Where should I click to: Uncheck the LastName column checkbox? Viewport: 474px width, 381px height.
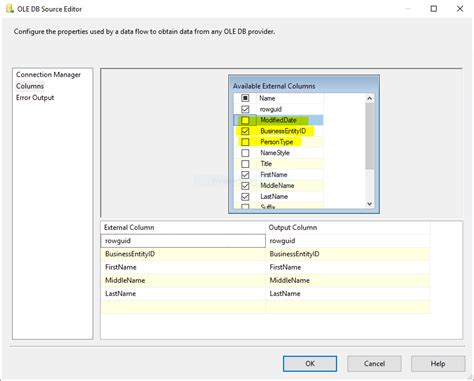tap(245, 197)
